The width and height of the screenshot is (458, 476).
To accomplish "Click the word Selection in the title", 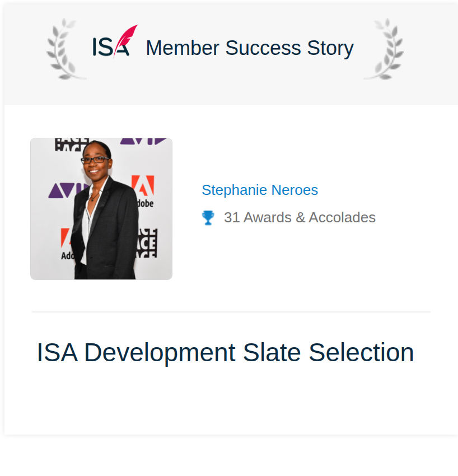I will [x=361, y=352].
